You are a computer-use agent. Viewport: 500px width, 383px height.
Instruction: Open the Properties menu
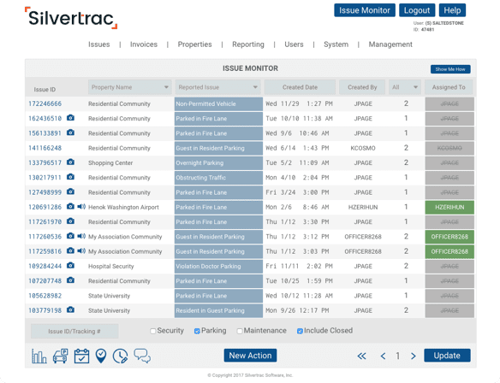[195, 44]
